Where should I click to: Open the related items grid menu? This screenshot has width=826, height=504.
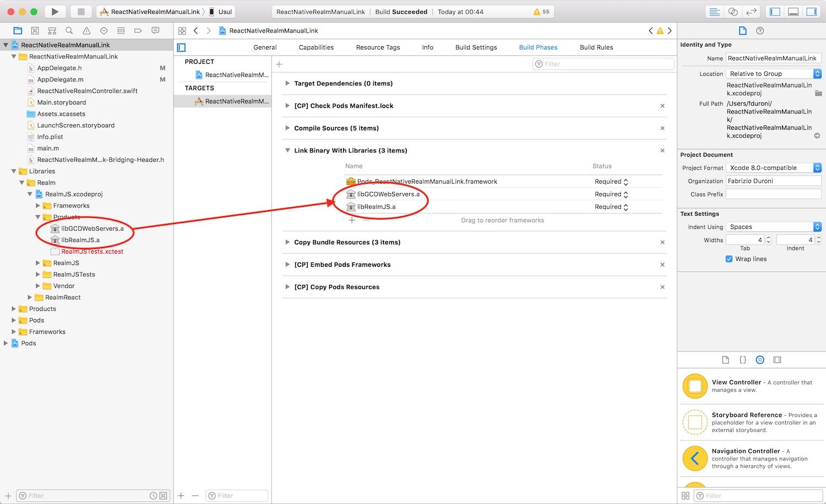click(x=182, y=31)
